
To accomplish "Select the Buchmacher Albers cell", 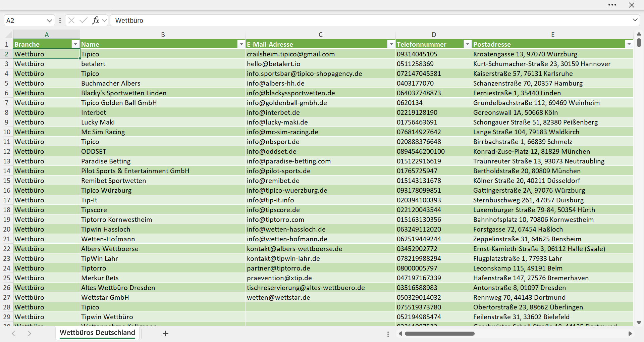I will (x=163, y=83).
